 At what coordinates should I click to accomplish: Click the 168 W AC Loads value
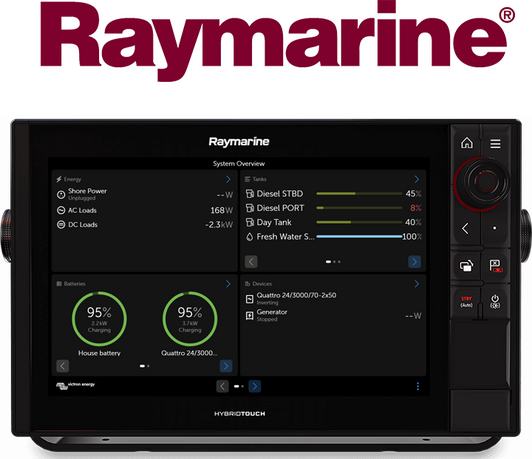point(222,210)
